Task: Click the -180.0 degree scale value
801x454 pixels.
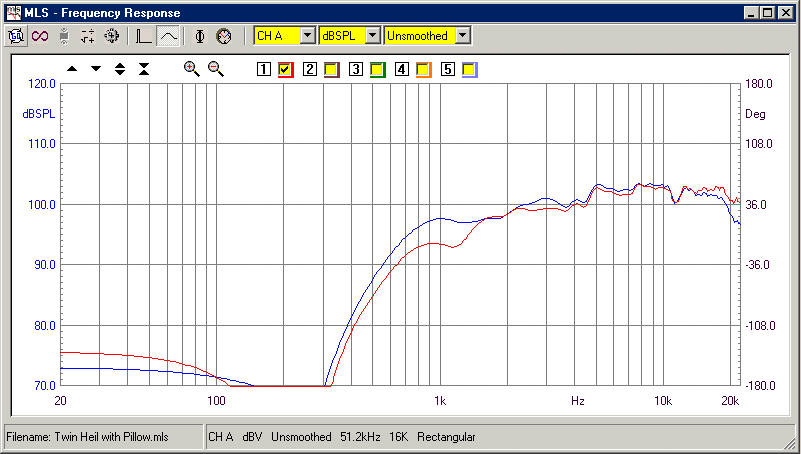Action: [x=761, y=386]
